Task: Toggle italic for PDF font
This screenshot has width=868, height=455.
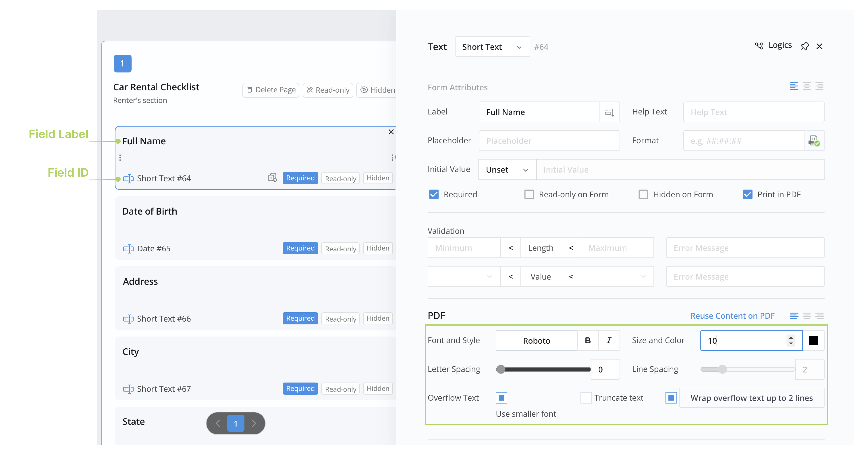Action: click(x=609, y=341)
